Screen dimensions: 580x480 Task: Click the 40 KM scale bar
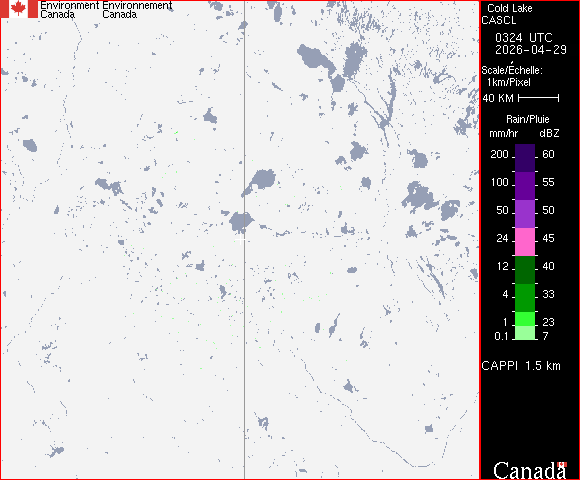pyautogui.click(x=539, y=98)
